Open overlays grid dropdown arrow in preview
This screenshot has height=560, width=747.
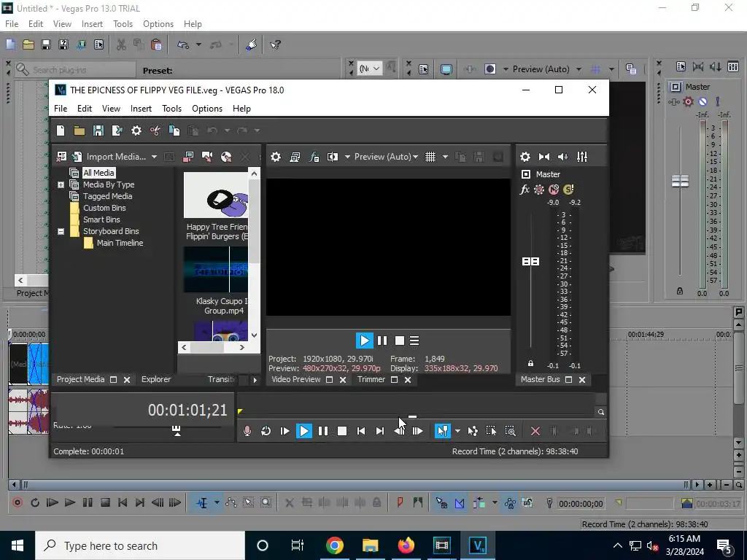click(x=445, y=157)
